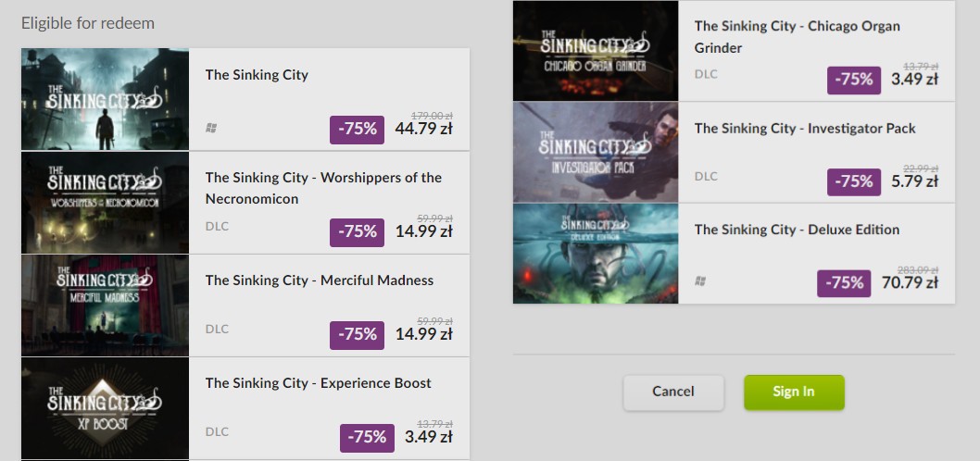The image size is (980, 461).
Task: Click Worshippers of the Necronomicon title
Action: 324,188
